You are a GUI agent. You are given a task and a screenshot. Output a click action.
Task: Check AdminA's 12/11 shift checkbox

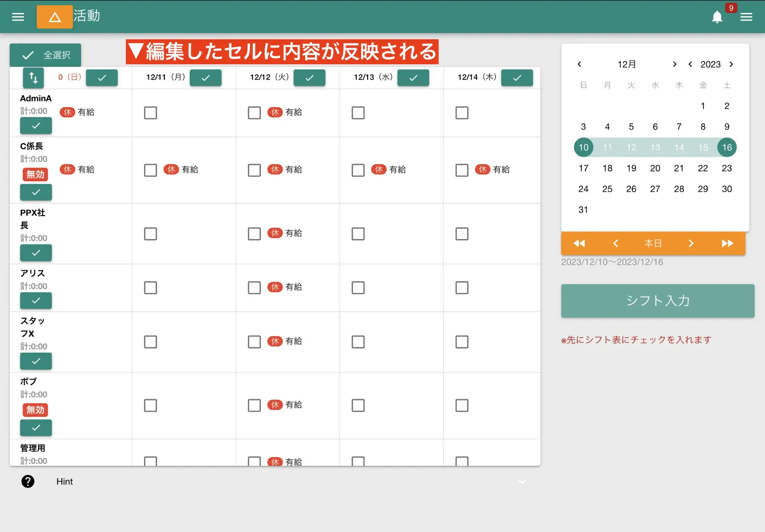pos(151,112)
